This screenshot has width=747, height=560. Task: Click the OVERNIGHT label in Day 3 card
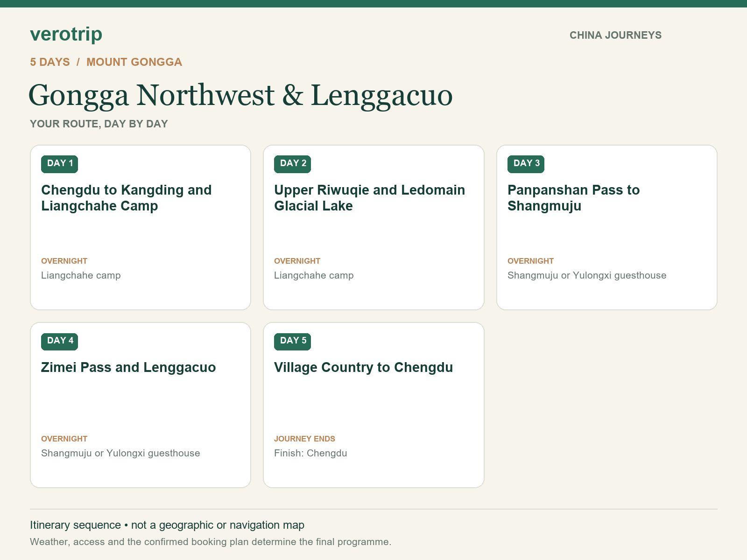(531, 261)
